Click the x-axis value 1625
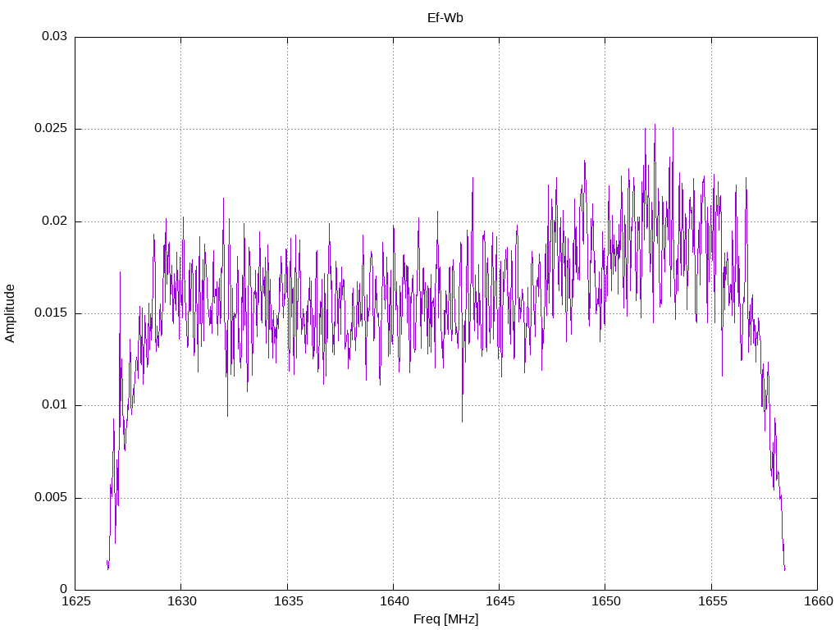The image size is (840, 630). [75, 601]
